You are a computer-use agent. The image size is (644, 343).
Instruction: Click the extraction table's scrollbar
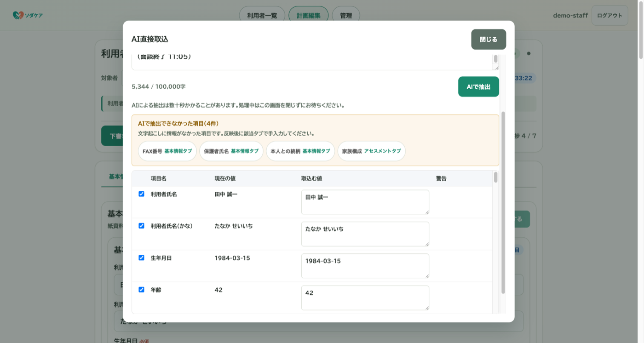[x=495, y=177]
